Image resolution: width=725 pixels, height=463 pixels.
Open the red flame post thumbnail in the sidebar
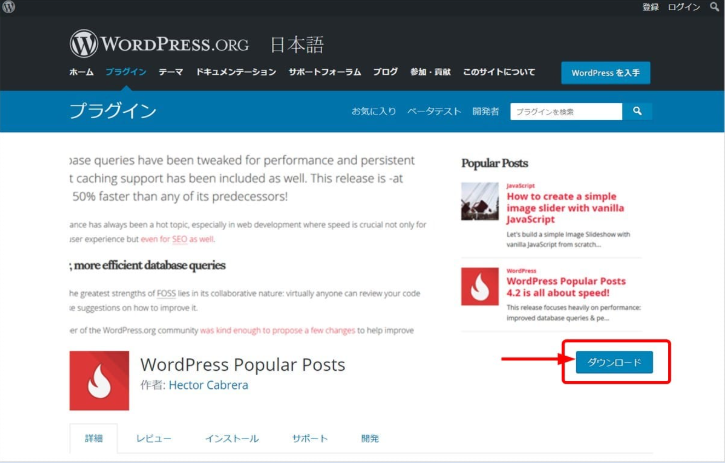(480, 286)
